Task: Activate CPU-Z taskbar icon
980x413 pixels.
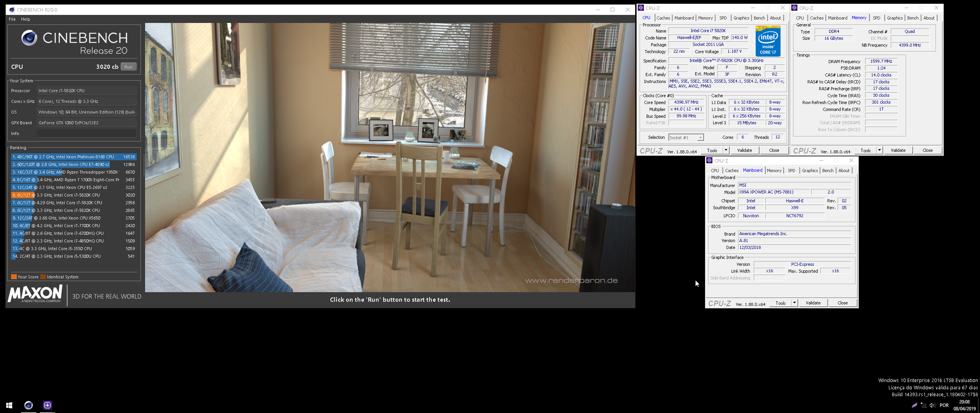Action: click(x=47, y=405)
